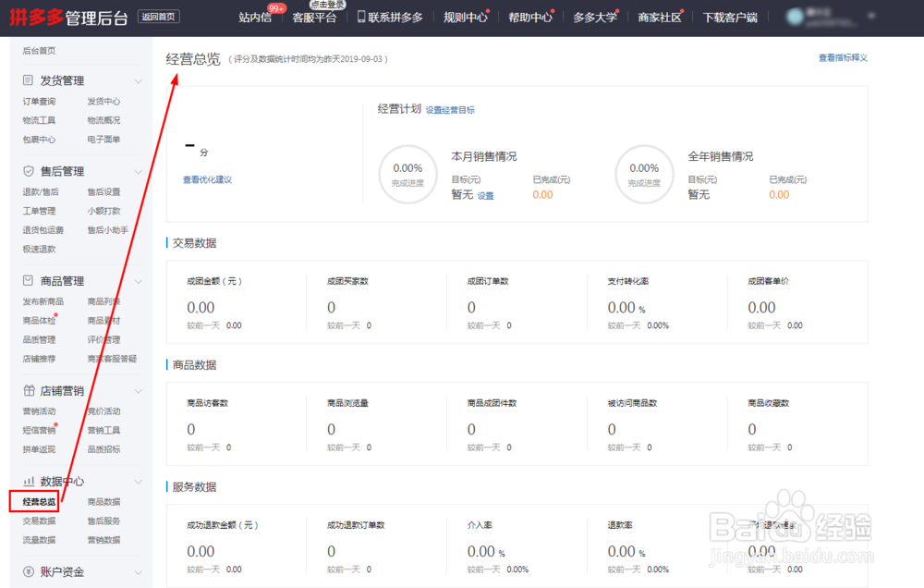Go to 后台首页 in sidebar

39,51
